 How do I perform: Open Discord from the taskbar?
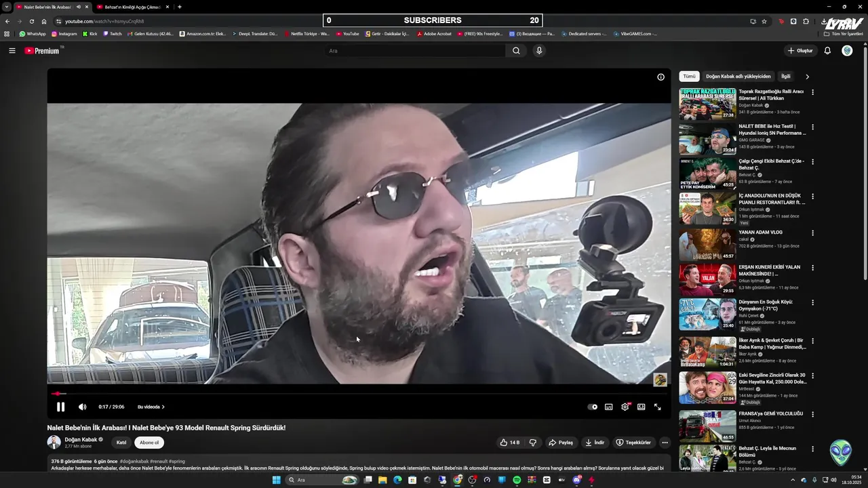(577, 480)
